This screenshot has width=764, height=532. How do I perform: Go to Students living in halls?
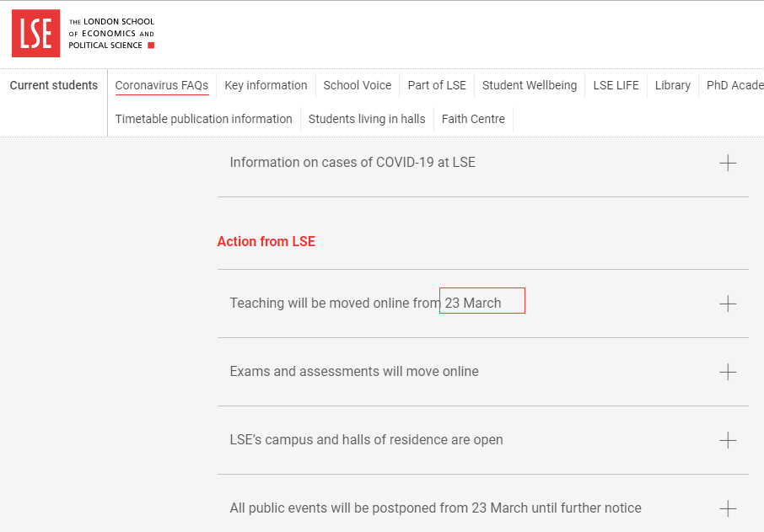coord(367,119)
